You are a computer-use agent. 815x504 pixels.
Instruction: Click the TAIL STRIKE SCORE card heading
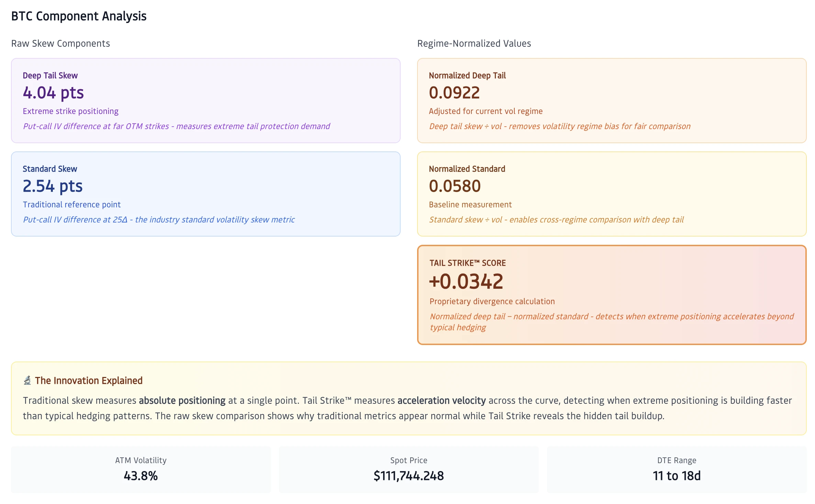[x=467, y=263]
